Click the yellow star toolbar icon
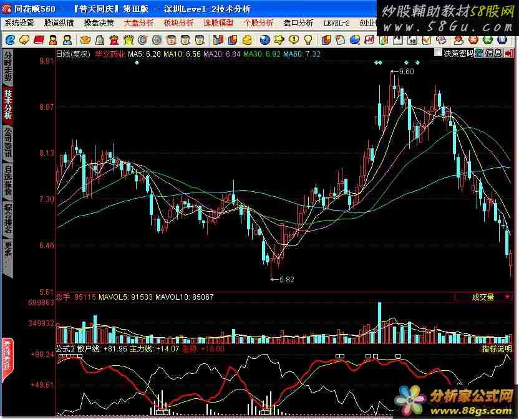 279,41
